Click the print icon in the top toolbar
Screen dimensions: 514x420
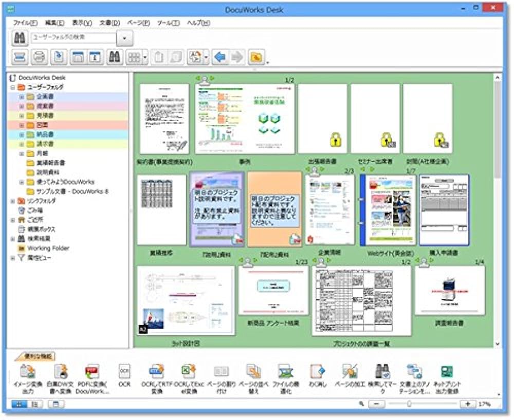(x=38, y=56)
